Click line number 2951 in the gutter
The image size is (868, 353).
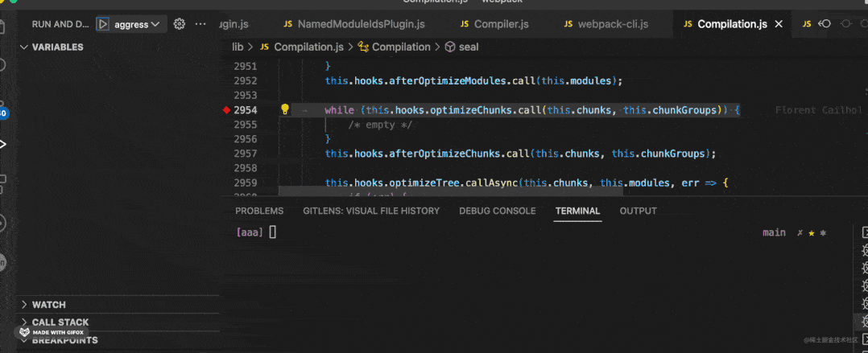pyautogui.click(x=246, y=66)
